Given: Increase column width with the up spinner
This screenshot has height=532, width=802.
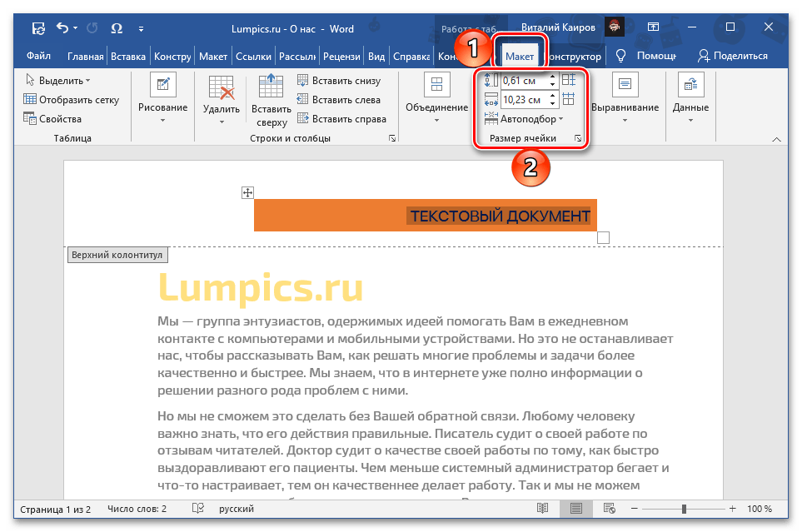Looking at the screenshot, I should tap(552, 96).
